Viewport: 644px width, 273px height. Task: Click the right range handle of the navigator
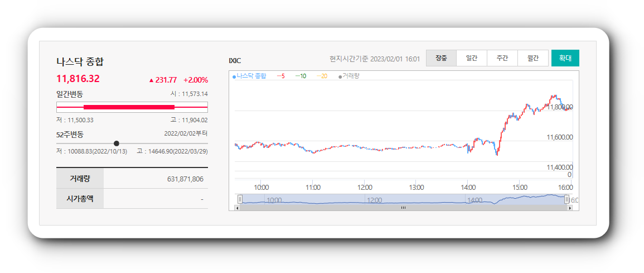tap(567, 199)
